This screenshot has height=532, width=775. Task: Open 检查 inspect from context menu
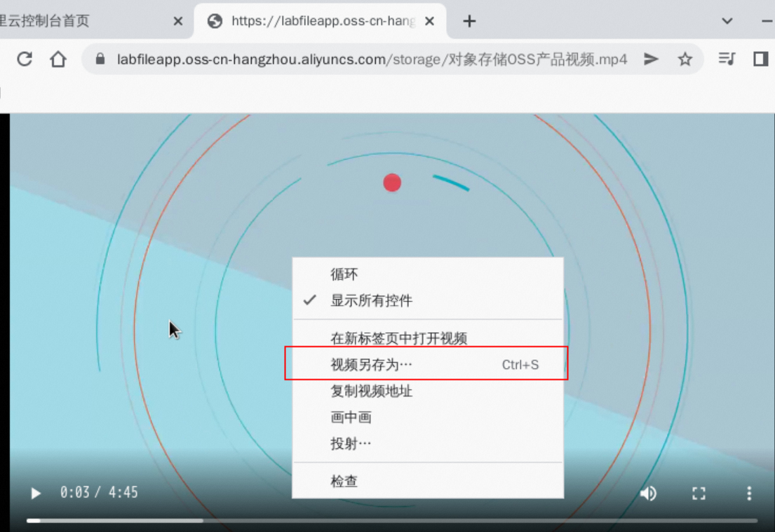coord(428,481)
